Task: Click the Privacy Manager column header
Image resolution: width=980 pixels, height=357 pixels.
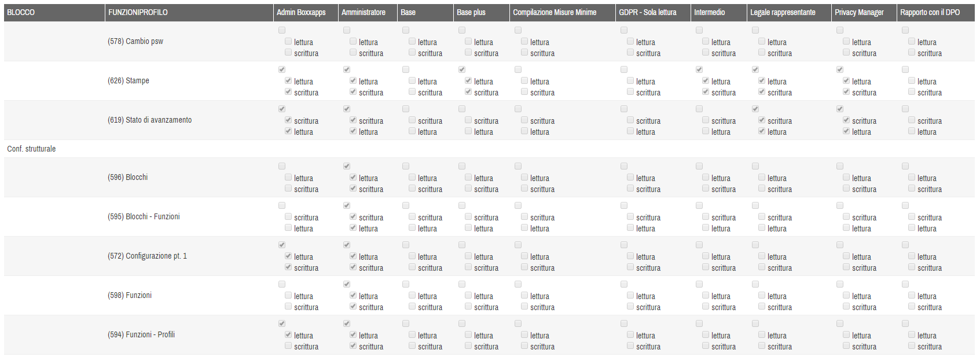Action: click(x=858, y=12)
